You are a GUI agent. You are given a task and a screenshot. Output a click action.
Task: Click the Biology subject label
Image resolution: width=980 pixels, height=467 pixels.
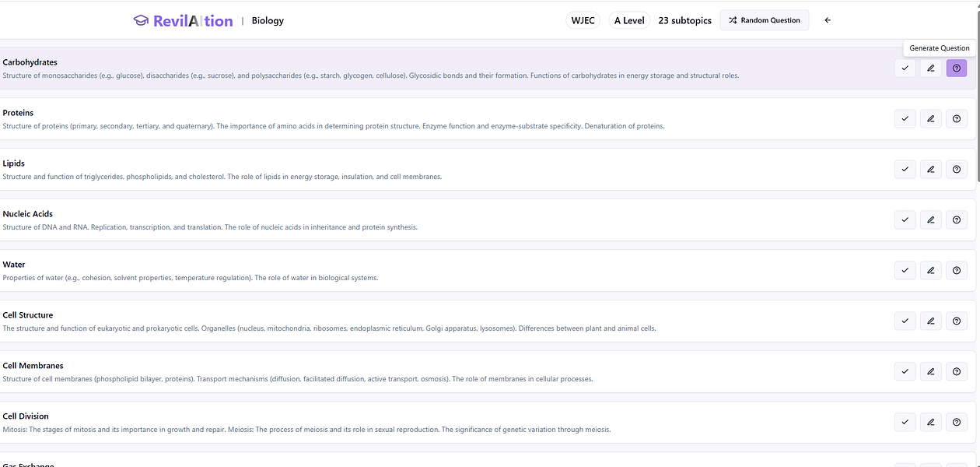coord(268,21)
